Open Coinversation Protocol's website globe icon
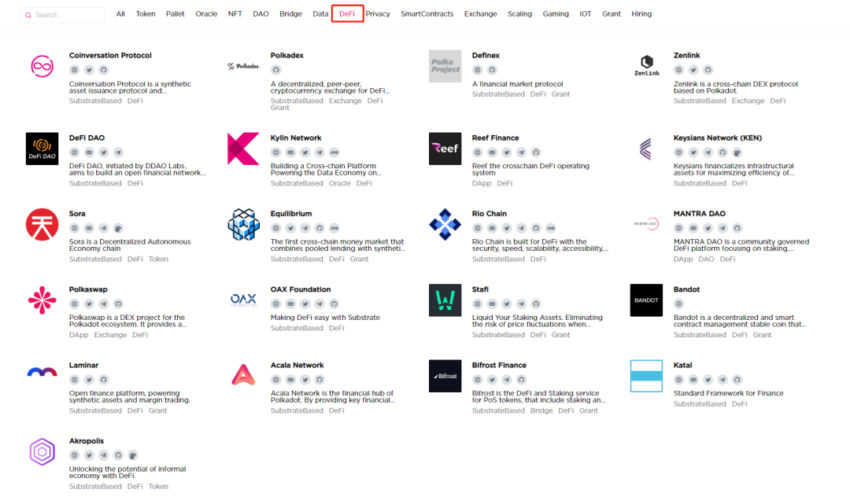This screenshot has width=850, height=504. tap(74, 70)
